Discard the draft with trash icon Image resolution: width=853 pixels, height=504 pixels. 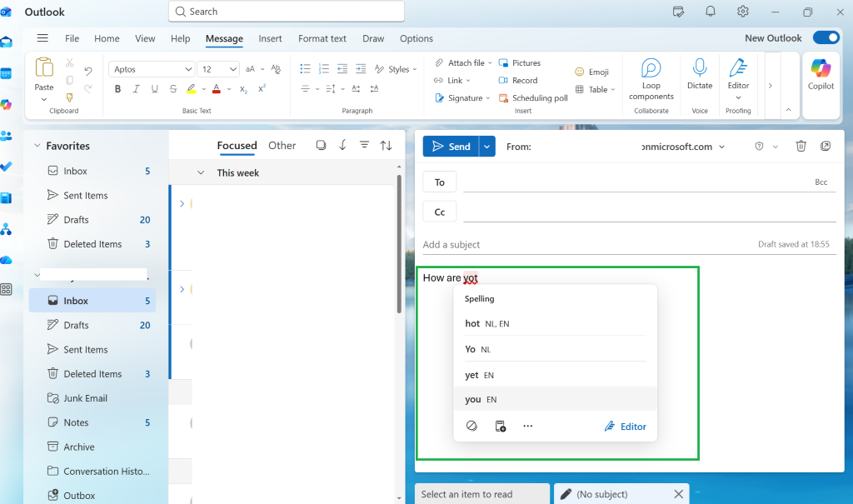pyautogui.click(x=801, y=146)
